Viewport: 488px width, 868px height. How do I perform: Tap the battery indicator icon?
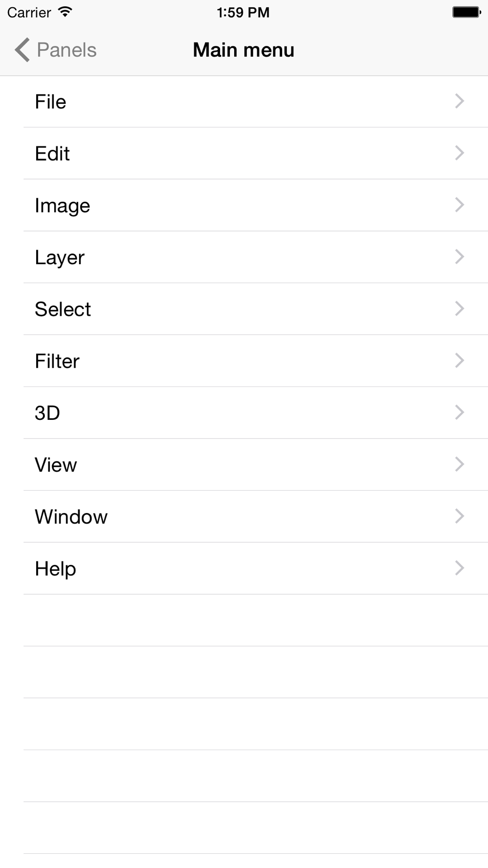coord(467,12)
